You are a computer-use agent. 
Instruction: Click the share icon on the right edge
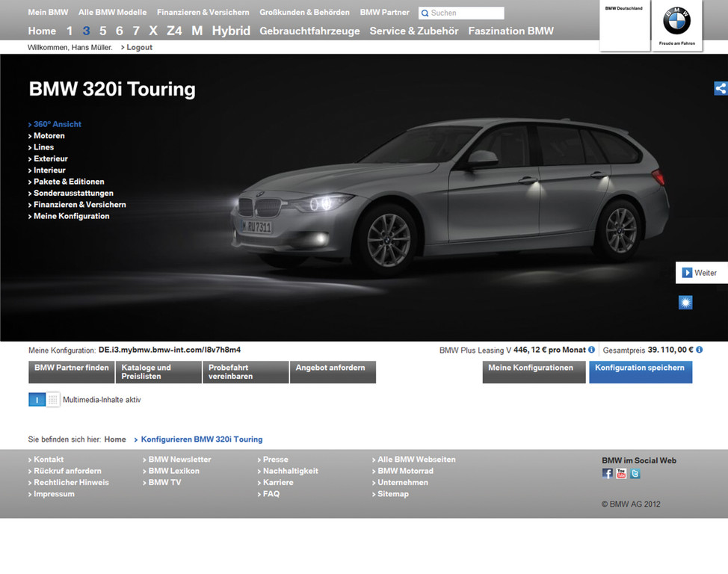click(x=721, y=88)
